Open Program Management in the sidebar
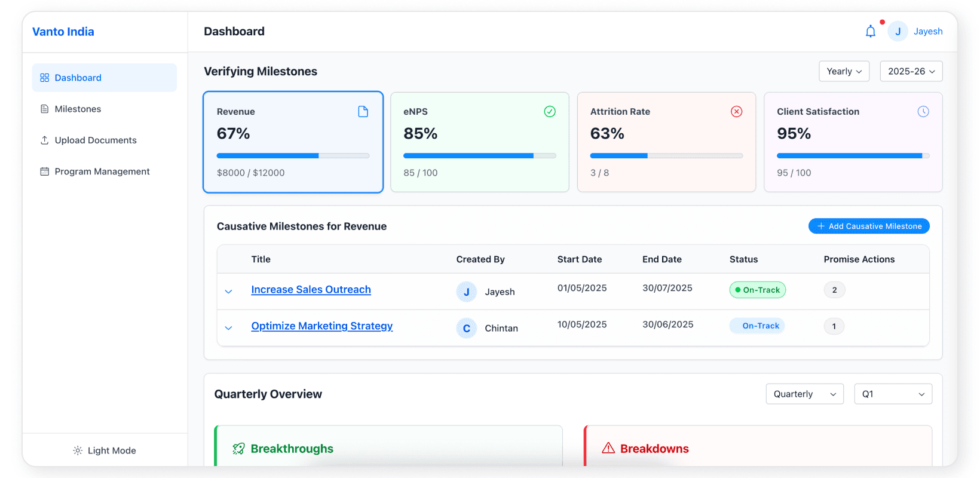The width and height of the screenshot is (980, 478). 105,171
